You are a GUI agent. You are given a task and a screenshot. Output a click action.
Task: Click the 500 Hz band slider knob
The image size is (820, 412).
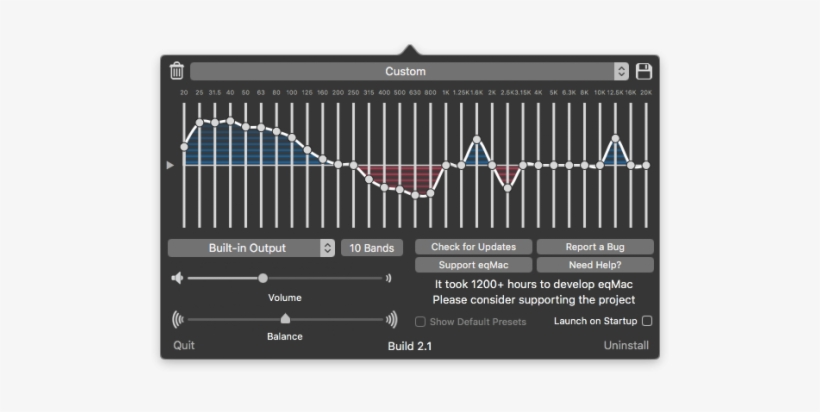pos(400,189)
